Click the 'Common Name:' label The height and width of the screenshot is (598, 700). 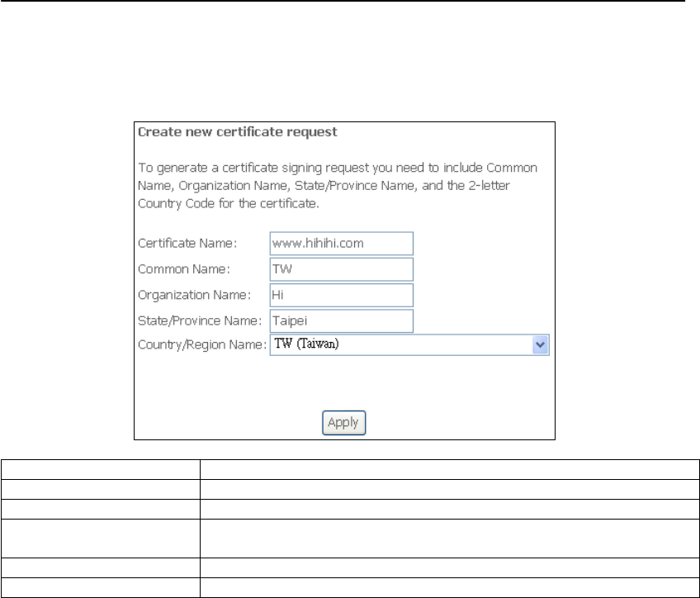pyautogui.click(x=184, y=269)
